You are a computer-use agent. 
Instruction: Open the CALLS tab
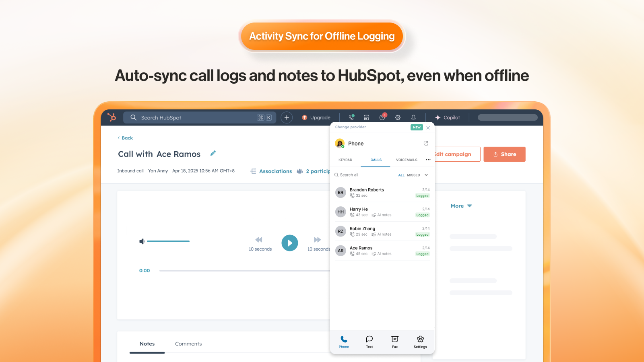click(376, 160)
